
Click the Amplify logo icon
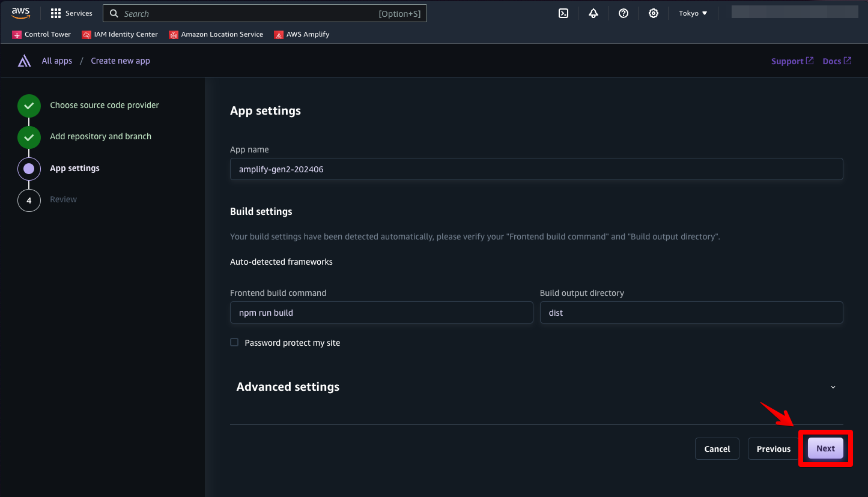click(x=25, y=61)
